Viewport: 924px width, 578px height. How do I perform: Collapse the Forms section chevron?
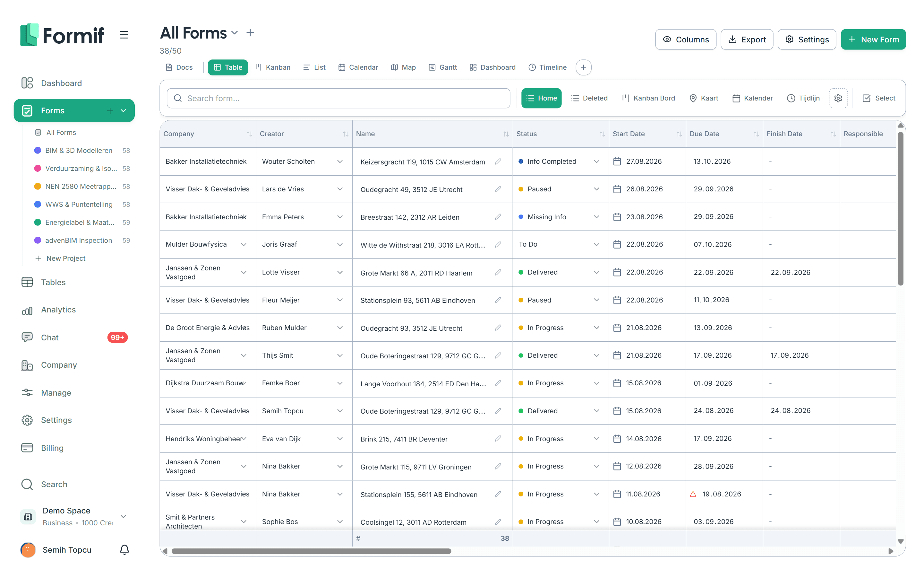point(123,110)
